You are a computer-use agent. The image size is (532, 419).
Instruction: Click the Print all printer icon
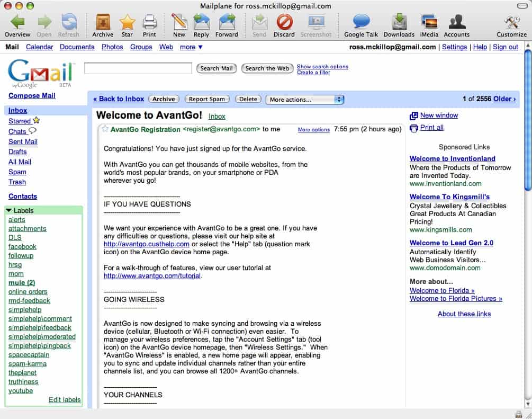tap(414, 128)
